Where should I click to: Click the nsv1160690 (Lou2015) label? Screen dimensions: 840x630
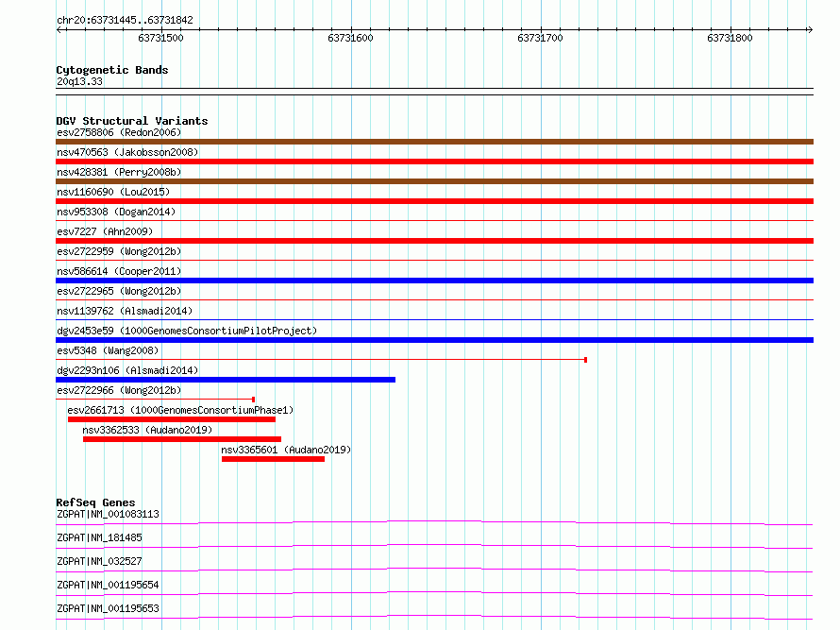pyautogui.click(x=113, y=192)
